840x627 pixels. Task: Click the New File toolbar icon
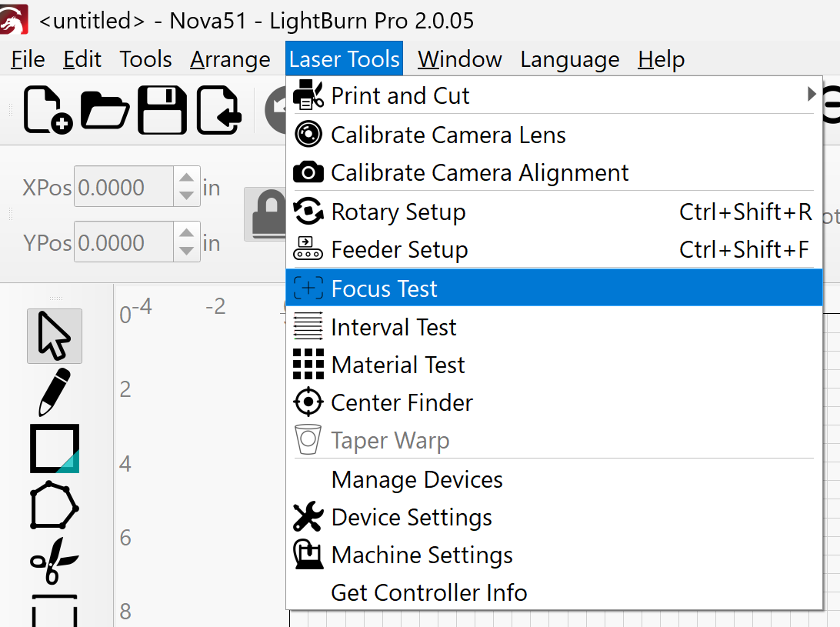tap(48, 110)
